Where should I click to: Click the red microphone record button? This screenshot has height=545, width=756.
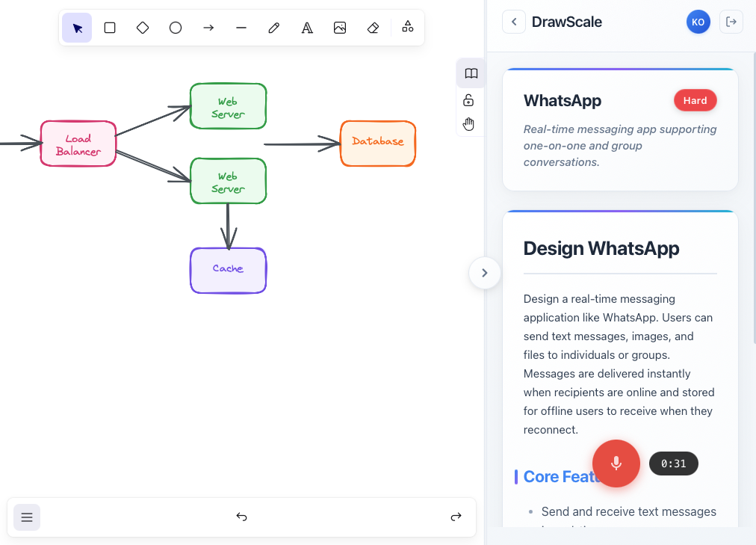(x=616, y=464)
